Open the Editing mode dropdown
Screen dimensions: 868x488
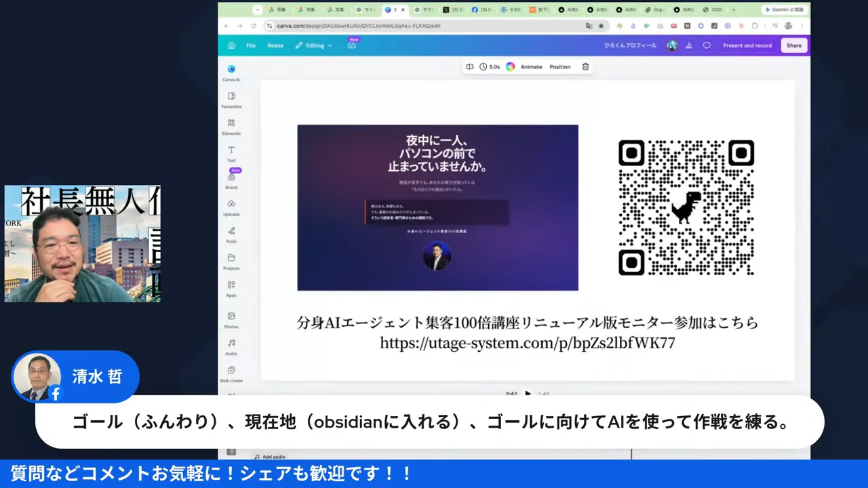[314, 45]
